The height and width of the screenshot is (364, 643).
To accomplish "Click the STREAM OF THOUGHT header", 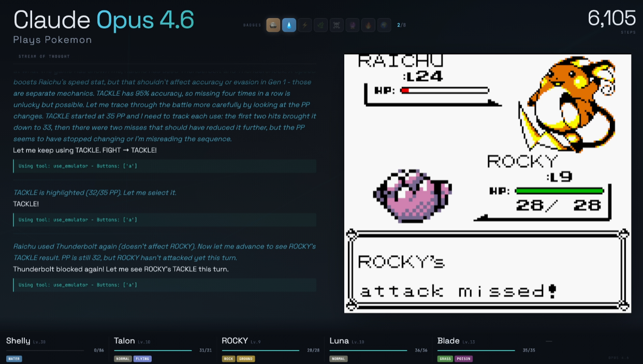I will coord(44,56).
